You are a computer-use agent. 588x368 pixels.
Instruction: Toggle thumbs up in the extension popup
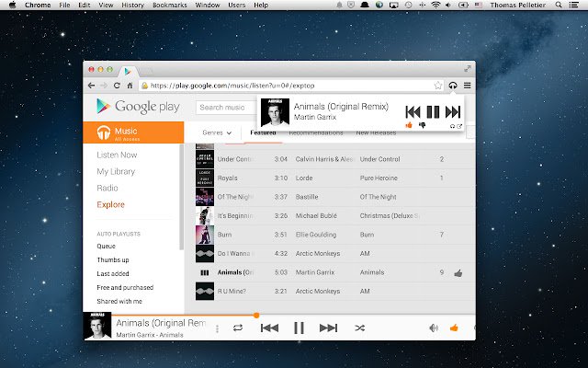(409, 125)
